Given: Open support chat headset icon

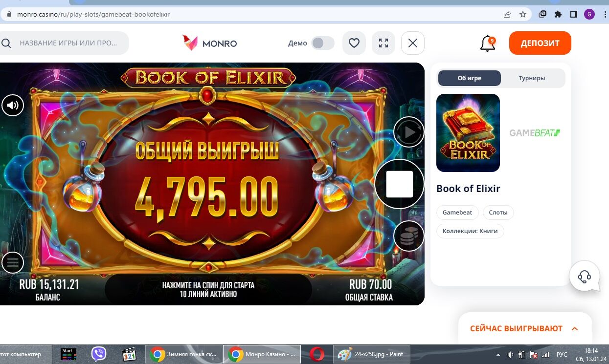Looking at the screenshot, I should (585, 277).
